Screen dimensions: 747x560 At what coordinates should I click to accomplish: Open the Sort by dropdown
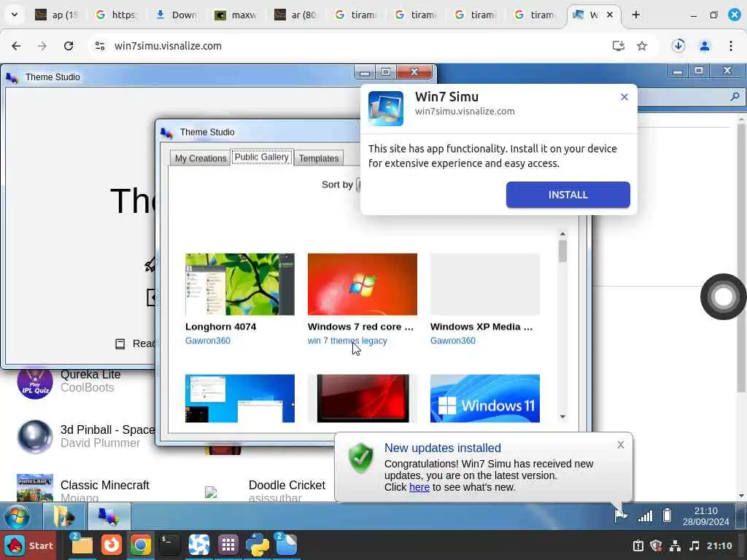[358, 184]
